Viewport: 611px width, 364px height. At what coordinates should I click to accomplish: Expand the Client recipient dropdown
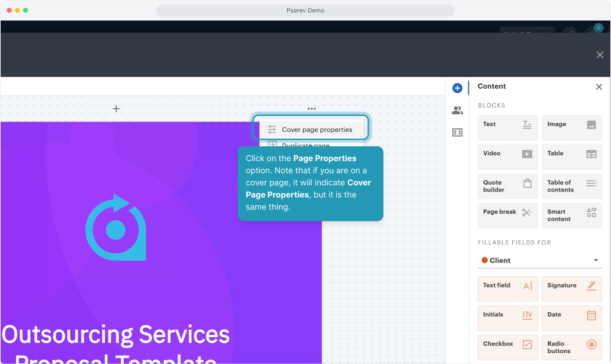[540, 260]
